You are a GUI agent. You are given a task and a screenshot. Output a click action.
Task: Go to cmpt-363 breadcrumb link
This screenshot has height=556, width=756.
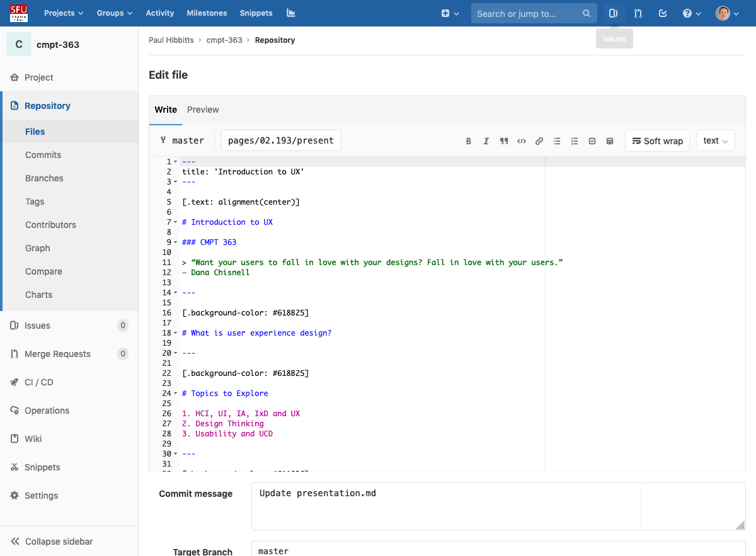coord(224,40)
